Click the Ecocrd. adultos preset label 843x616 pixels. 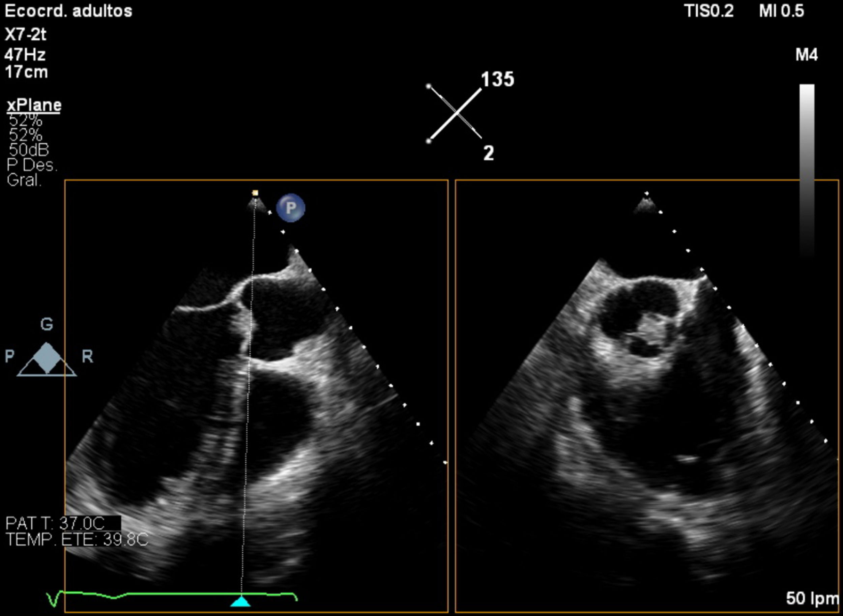coord(68,11)
